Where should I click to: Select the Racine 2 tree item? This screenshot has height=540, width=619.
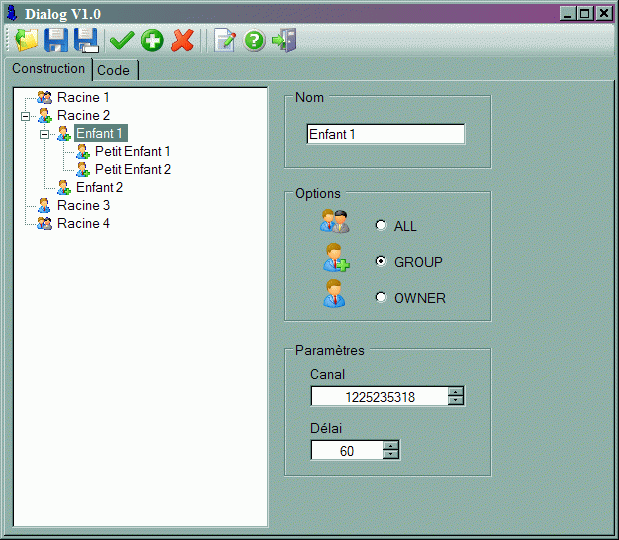[83, 116]
